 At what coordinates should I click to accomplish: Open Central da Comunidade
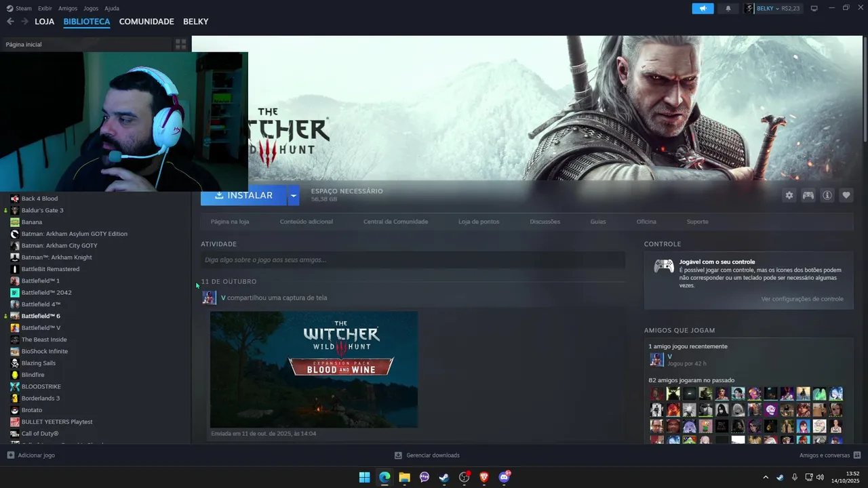(395, 222)
